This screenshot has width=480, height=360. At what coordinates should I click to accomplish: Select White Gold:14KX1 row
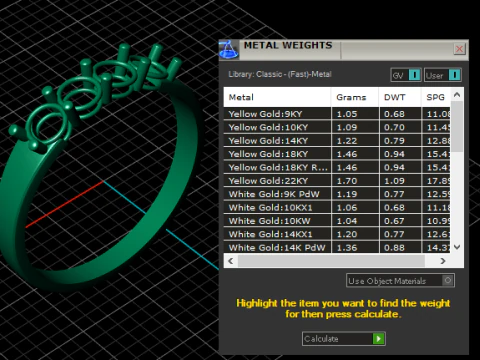click(x=337, y=234)
